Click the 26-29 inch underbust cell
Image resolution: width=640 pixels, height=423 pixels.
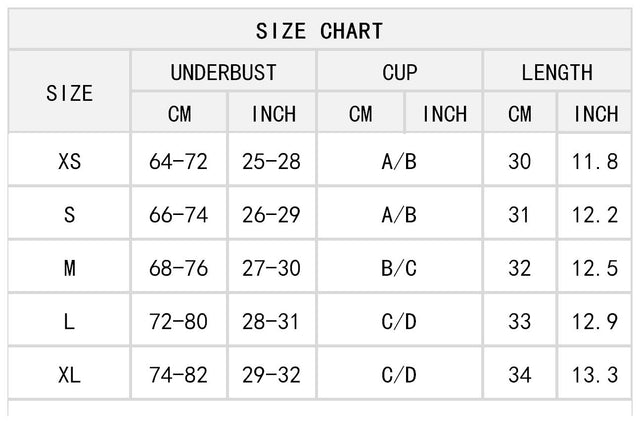tap(272, 215)
